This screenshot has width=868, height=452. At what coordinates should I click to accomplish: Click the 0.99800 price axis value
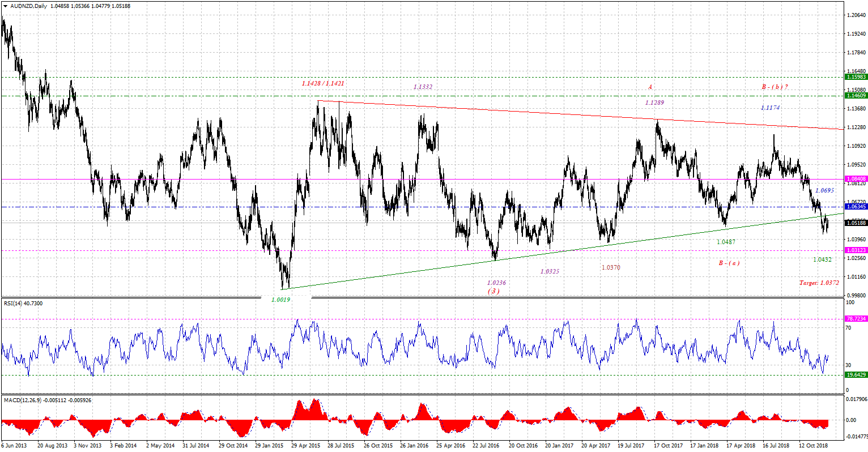click(x=855, y=295)
